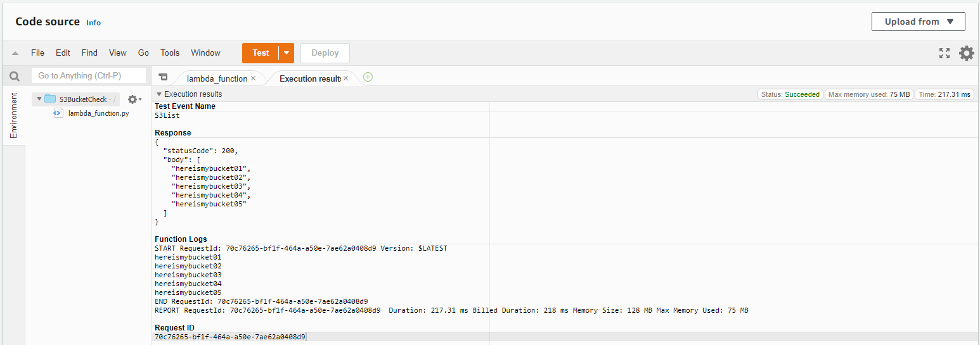
Task: Open the editor settings gear icon
Action: [966, 53]
